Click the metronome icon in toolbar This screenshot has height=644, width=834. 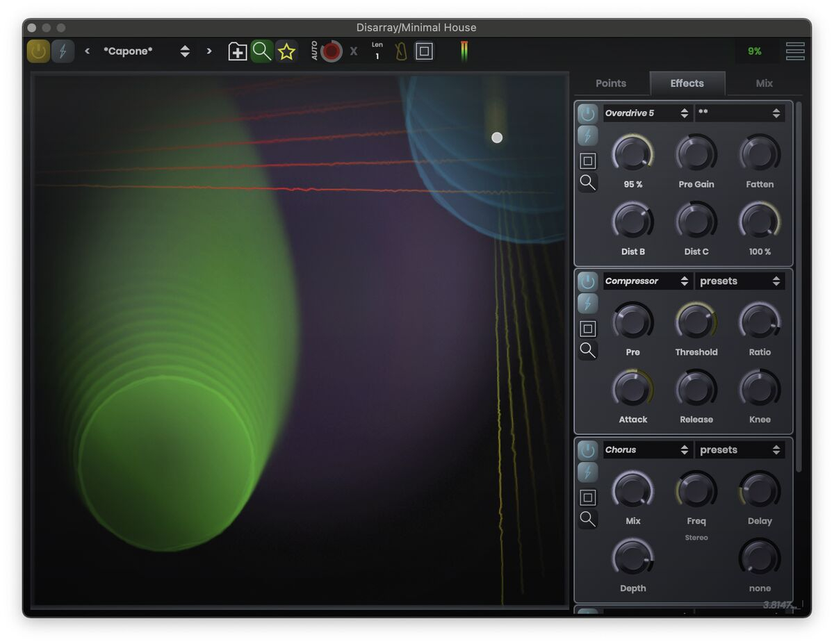tap(401, 51)
